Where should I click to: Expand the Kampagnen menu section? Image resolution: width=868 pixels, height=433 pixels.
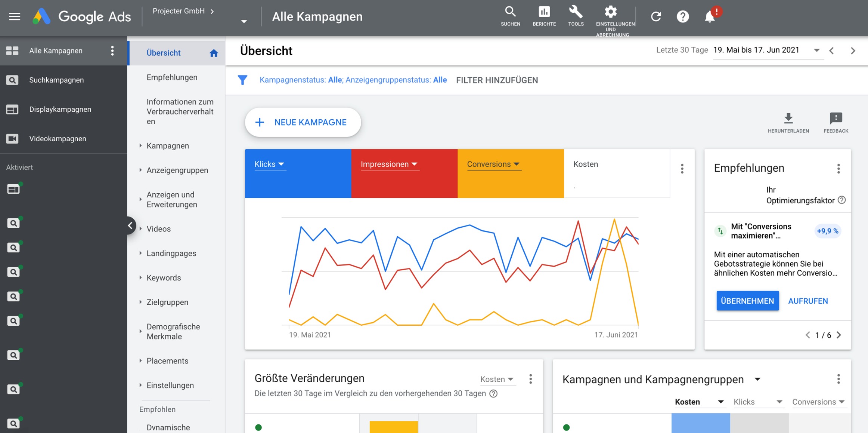pyautogui.click(x=140, y=145)
